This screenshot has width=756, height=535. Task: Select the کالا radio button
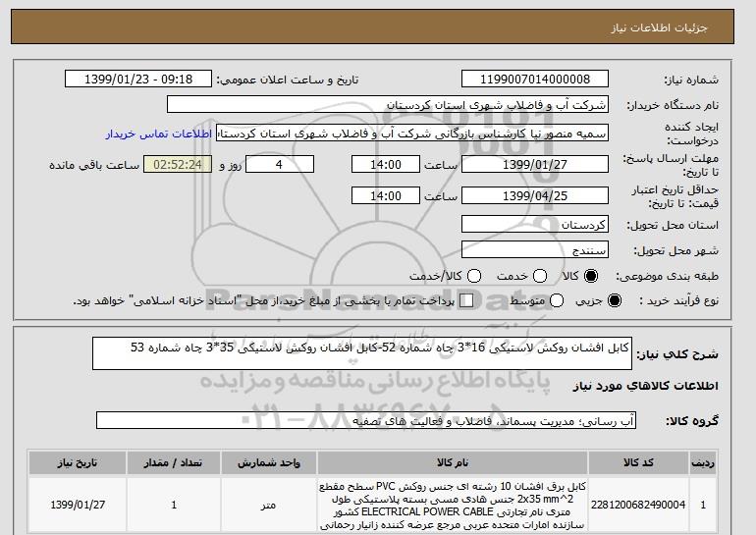point(590,276)
